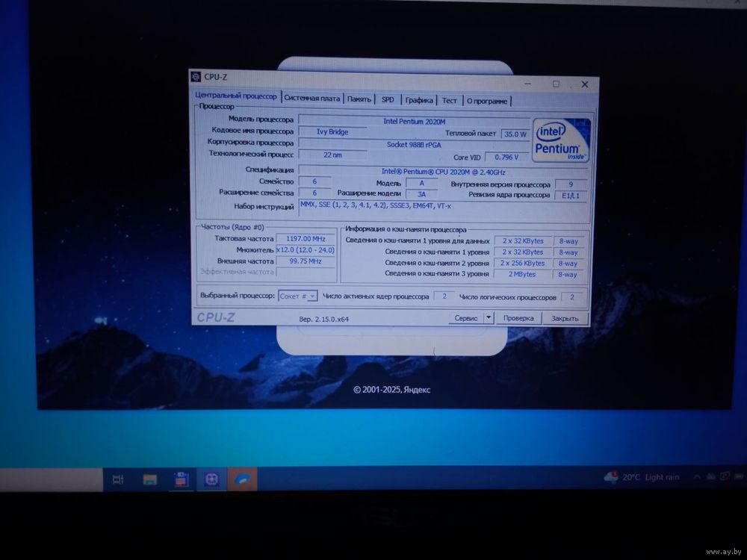Screen dimensions: 747x560
Task: Click the CPU-Z taskbar icon
Action: coord(212,479)
